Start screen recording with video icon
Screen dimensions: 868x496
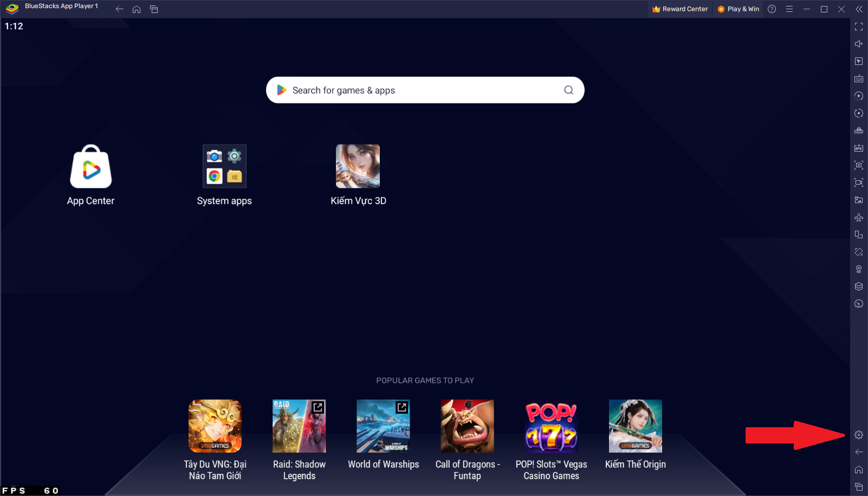(x=859, y=182)
